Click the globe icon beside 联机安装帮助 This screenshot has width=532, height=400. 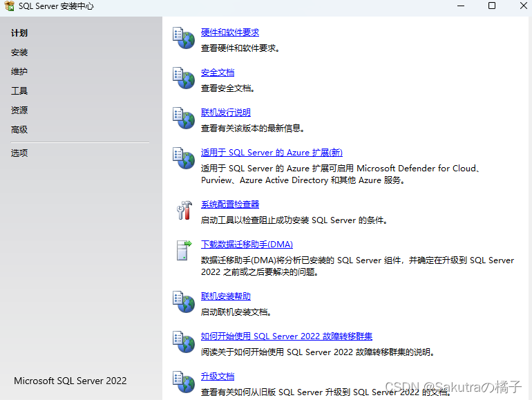pos(184,302)
